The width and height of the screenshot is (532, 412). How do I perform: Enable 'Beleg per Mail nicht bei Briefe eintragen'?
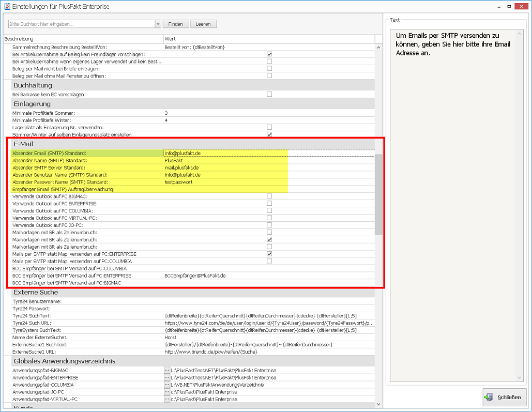pyautogui.click(x=269, y=68)
